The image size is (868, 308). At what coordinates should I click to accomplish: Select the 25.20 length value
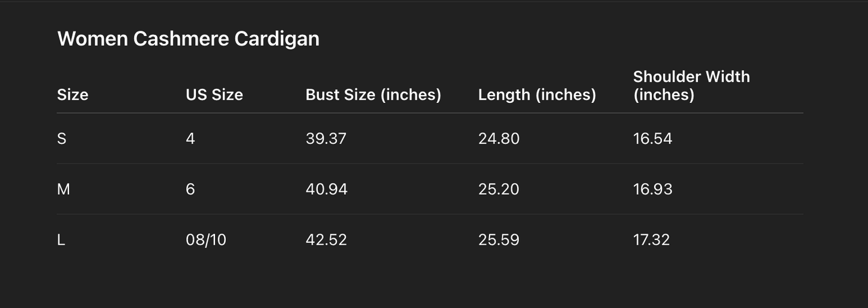coord(499,189)
